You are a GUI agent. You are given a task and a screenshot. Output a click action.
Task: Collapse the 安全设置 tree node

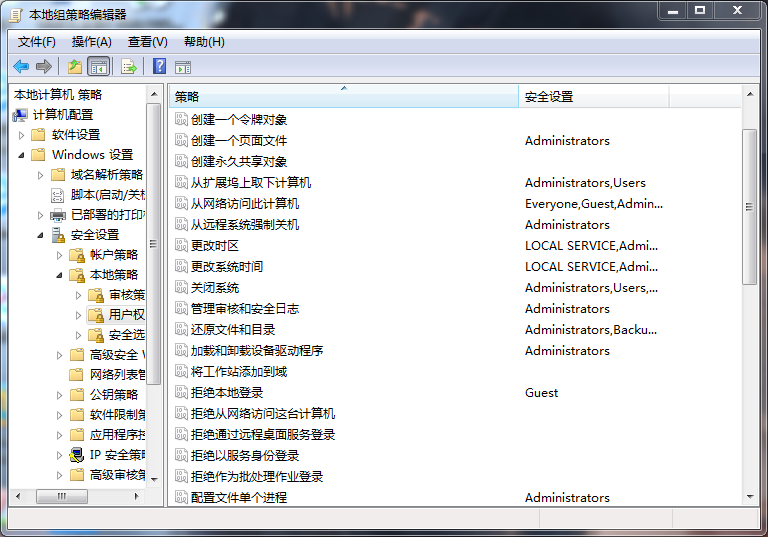click(40, 235)
